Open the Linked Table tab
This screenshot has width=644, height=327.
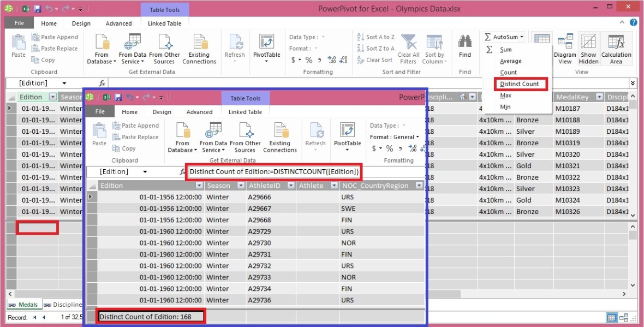(x=165, y=23)
